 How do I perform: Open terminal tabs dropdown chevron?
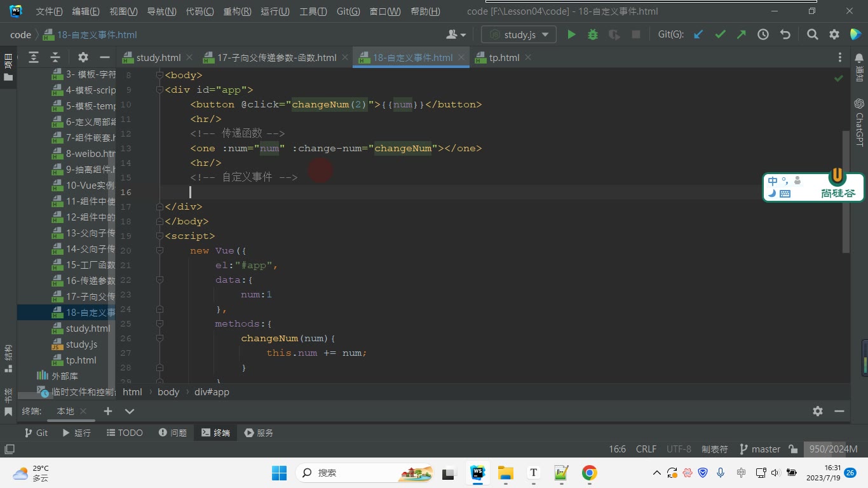point(130,411)
